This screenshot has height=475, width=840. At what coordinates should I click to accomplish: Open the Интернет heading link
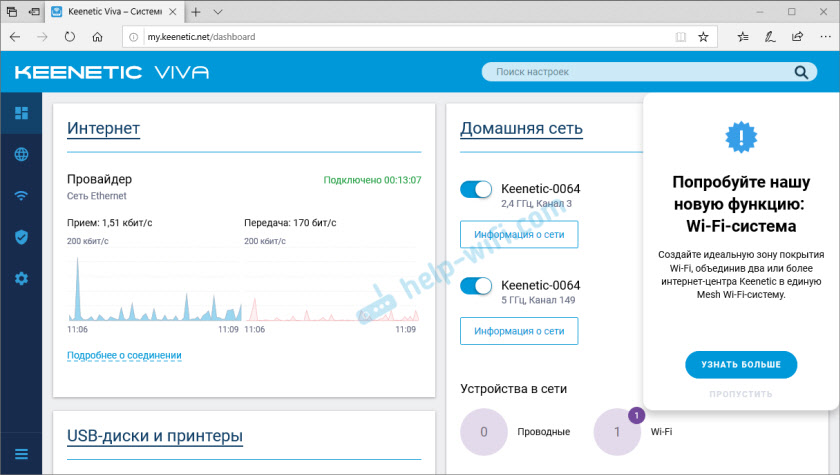(103, 129)
